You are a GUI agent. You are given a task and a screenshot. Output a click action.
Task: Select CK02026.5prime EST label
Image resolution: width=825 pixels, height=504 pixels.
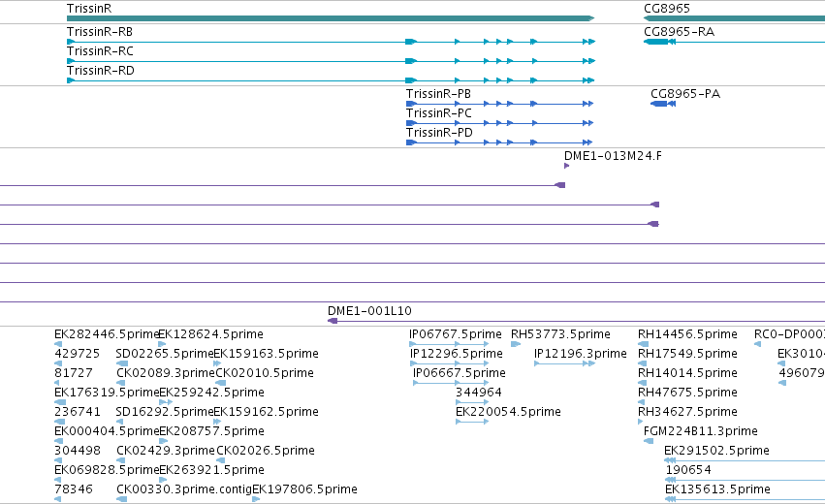pos(266,451)
